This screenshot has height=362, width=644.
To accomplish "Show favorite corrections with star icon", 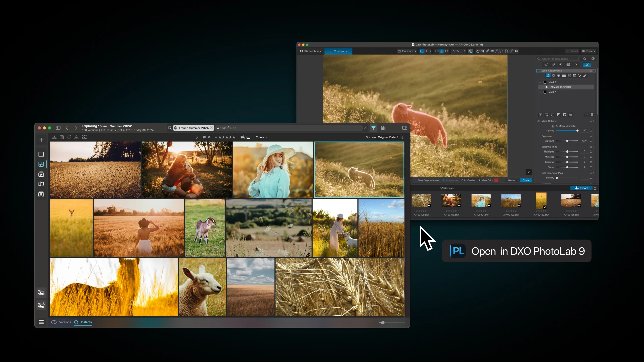I will [585, 59].
